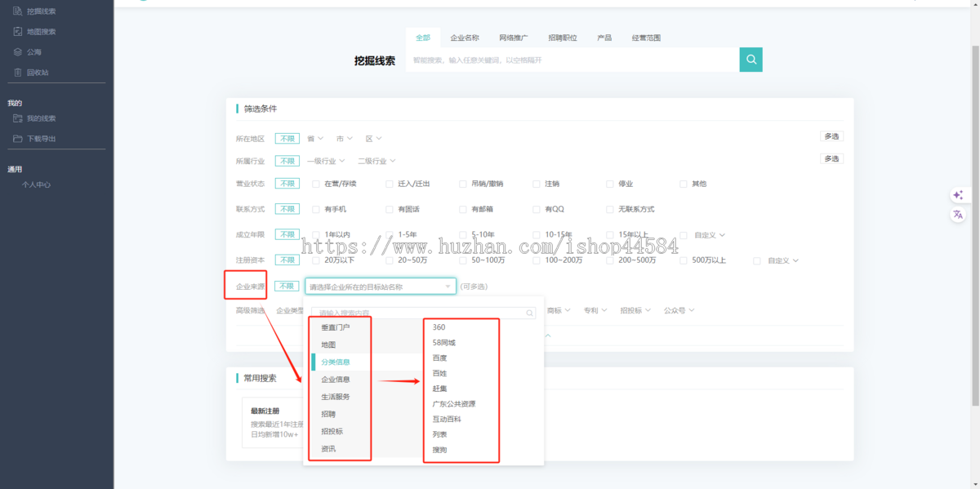Click 不限 in the 联系方式 row
The image size is (980, 489).
[x=287, y=210]
